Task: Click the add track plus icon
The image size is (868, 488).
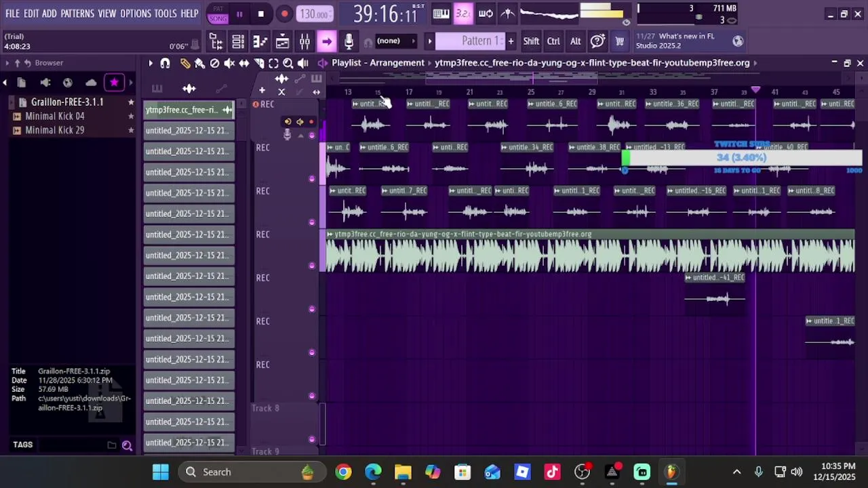Action: tap(262, 90)
